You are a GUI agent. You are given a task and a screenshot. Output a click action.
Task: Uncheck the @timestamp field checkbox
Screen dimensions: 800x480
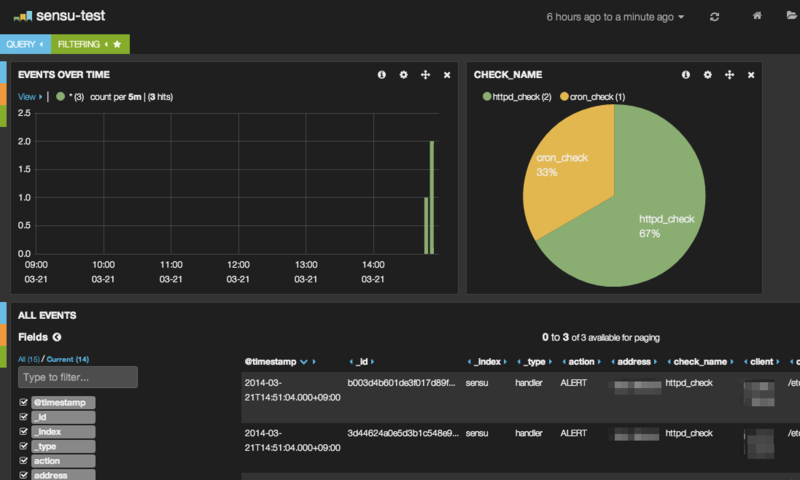(23, 402)
